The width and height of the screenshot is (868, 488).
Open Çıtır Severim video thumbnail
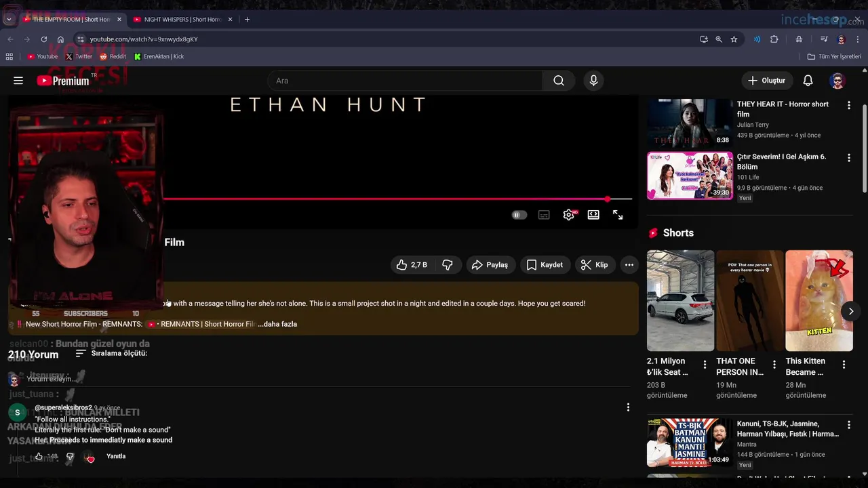pos(690,176)
